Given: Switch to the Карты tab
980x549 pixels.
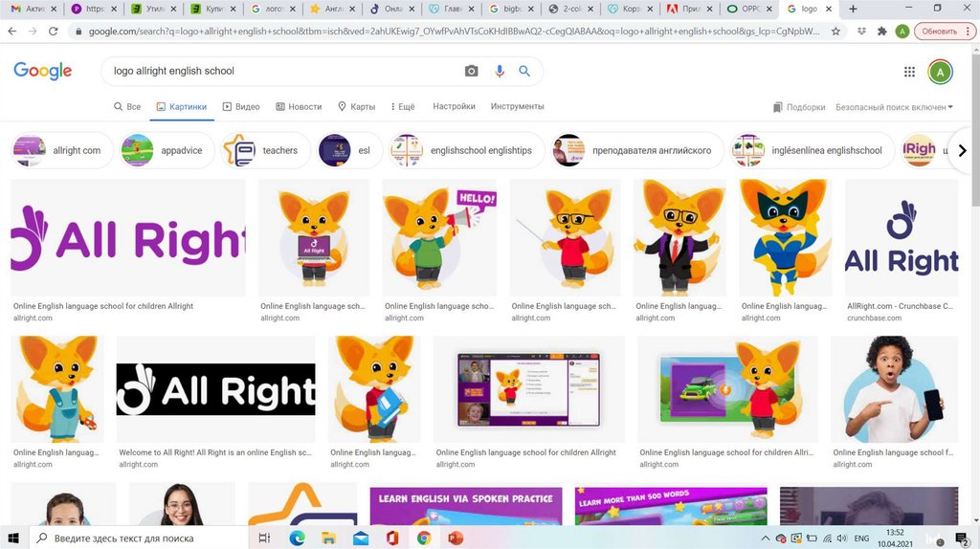Looking at the screenshot, I should tap(356, 107).
